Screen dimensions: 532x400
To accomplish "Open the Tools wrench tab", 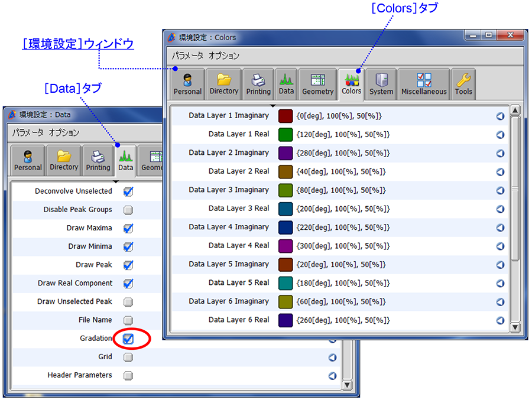I will tap(463, 84).
